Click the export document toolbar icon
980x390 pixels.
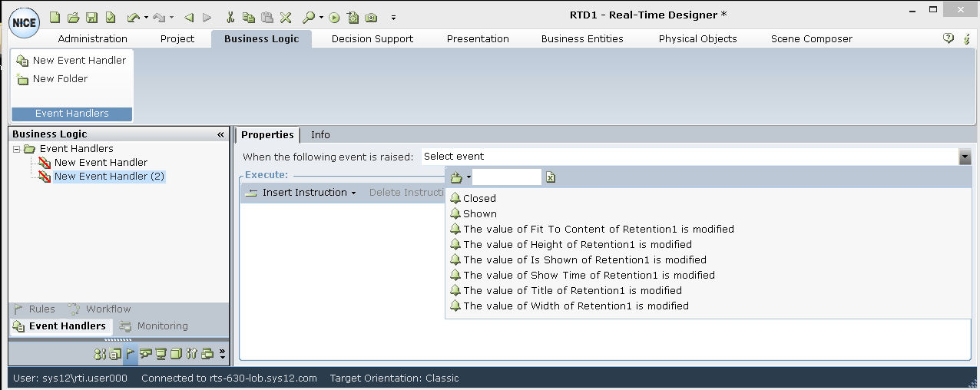tap(353, 17)
